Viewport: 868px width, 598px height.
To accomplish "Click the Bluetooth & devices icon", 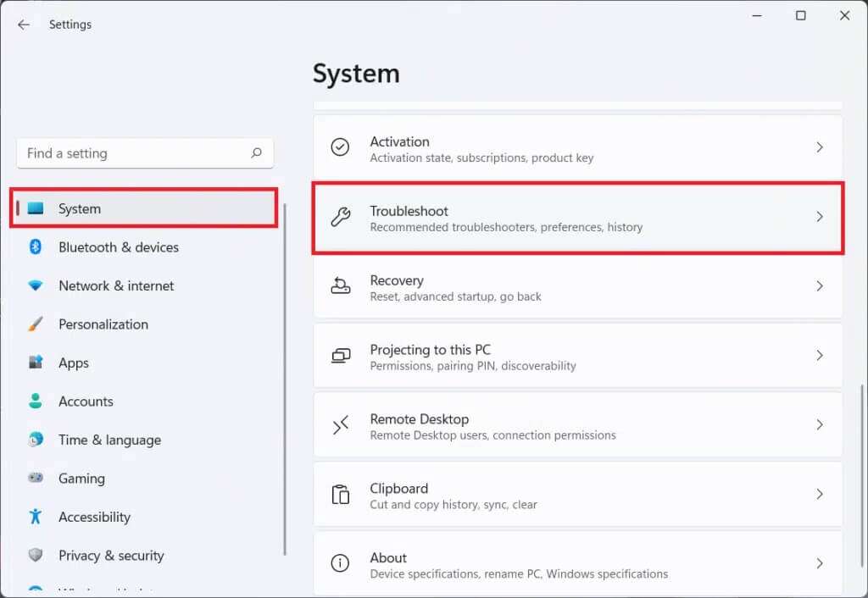I will click(36, 247).
